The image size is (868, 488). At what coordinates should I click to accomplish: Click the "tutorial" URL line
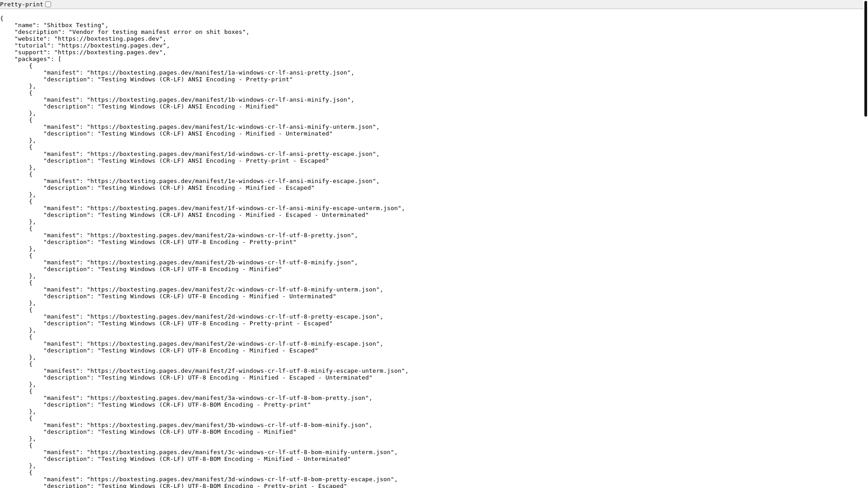pos(92,46)
